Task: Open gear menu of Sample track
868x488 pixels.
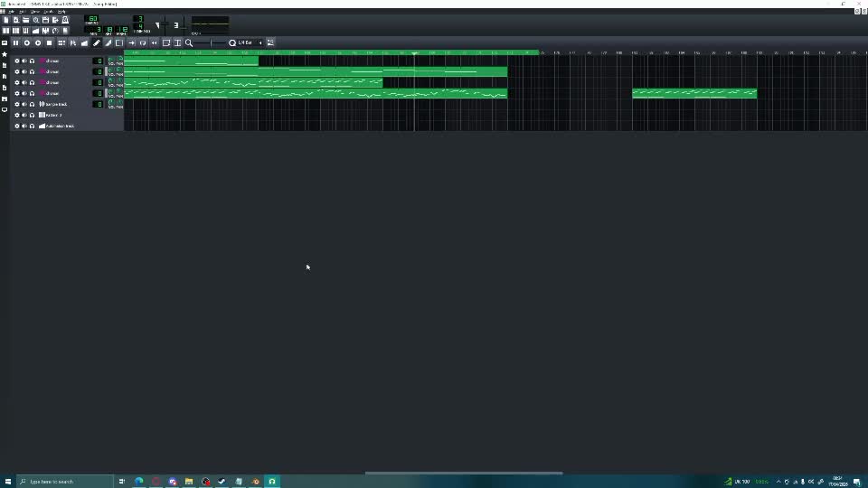Action: 16,104
